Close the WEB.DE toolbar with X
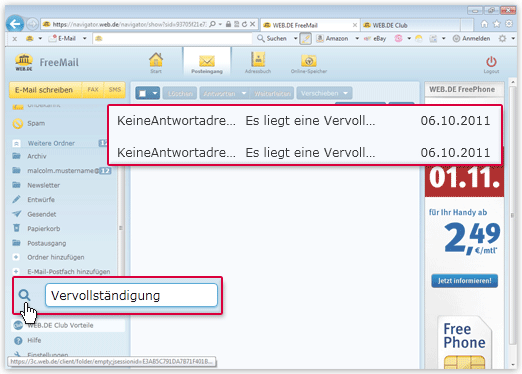This screenshot has width=522, height=374. coord(15,39)
